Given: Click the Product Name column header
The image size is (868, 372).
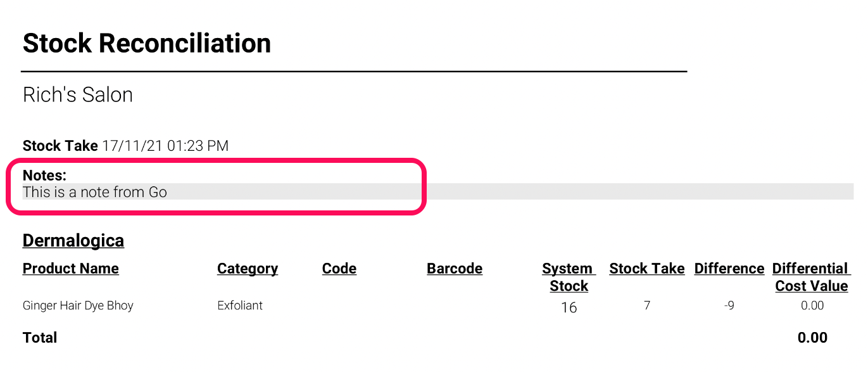Looking at the screenshot, I should tap(71, 269).
